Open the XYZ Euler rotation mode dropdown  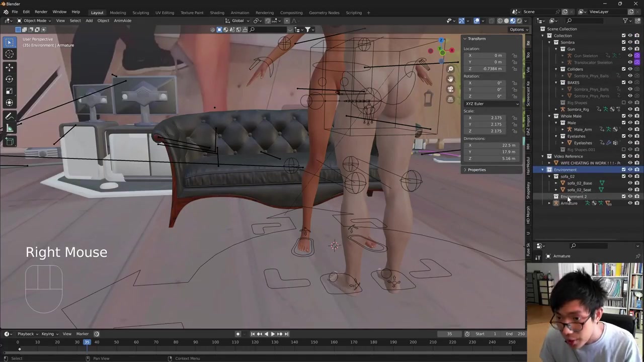(492, 104)
